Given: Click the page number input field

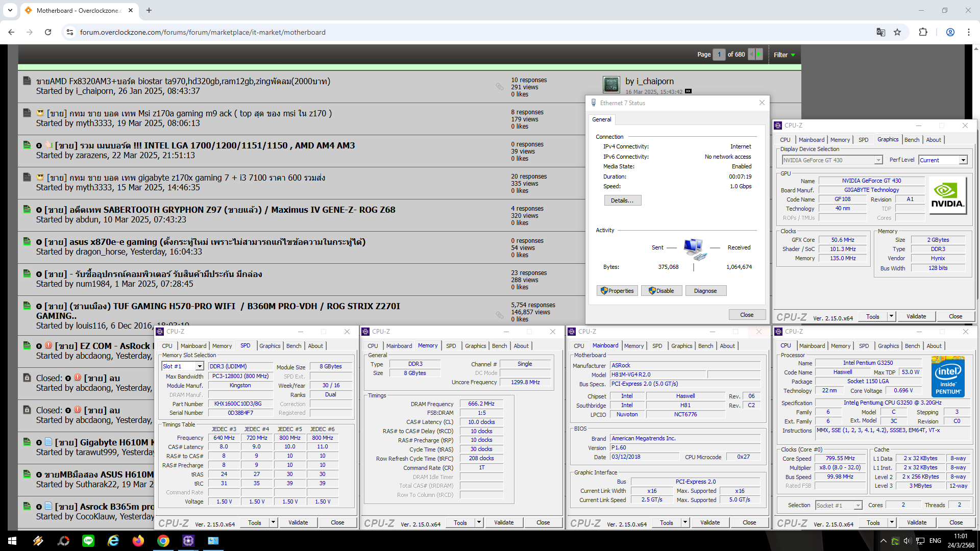Looking at the screenshot, I should click(719, 54).
